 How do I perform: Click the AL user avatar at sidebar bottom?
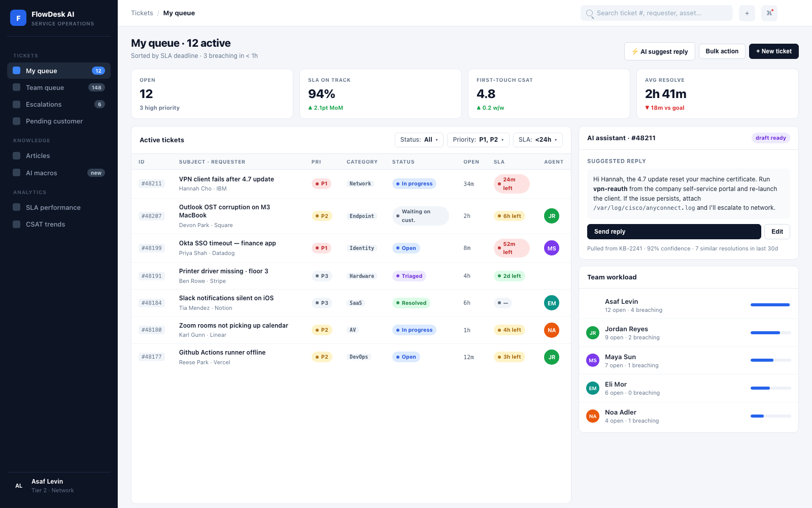pos(19,486)
